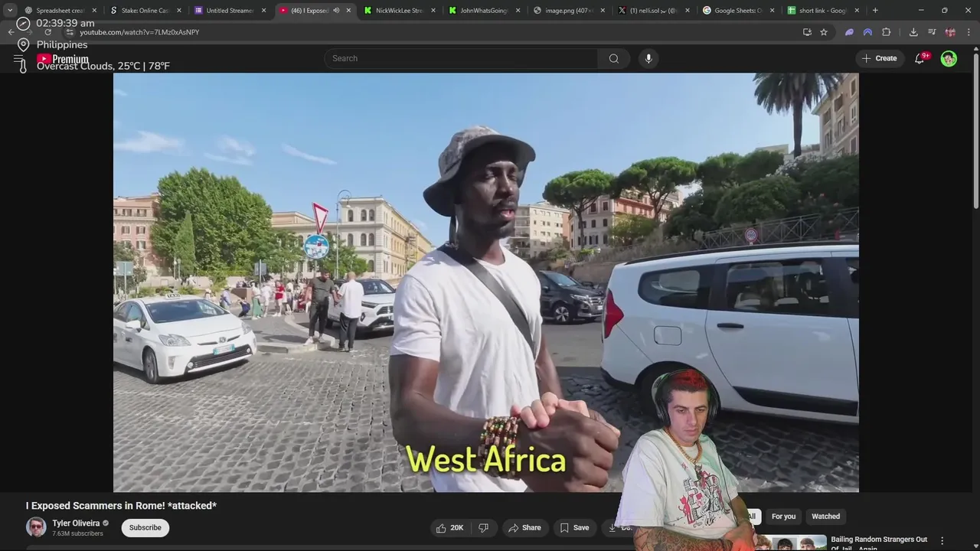Click the video title I Exposed Scammers in Rome
Image resolution: width=980 pixels, height=551 pixels.
coord(121,506)
